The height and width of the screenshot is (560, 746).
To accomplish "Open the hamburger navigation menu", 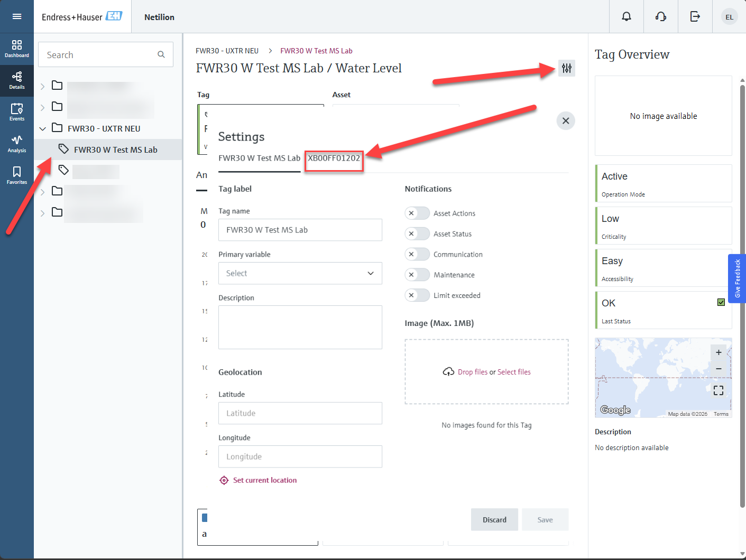I will 17,16.
